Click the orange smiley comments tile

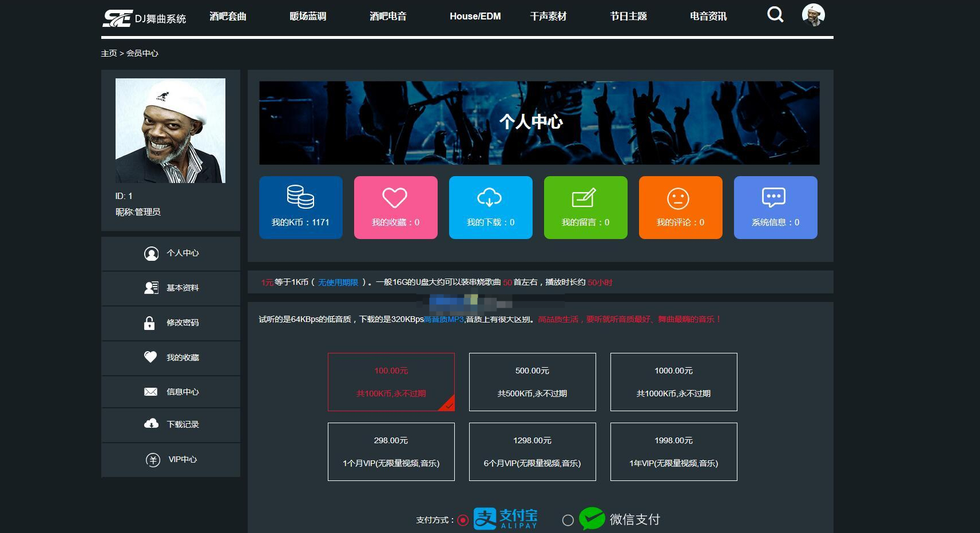[680, 207]
